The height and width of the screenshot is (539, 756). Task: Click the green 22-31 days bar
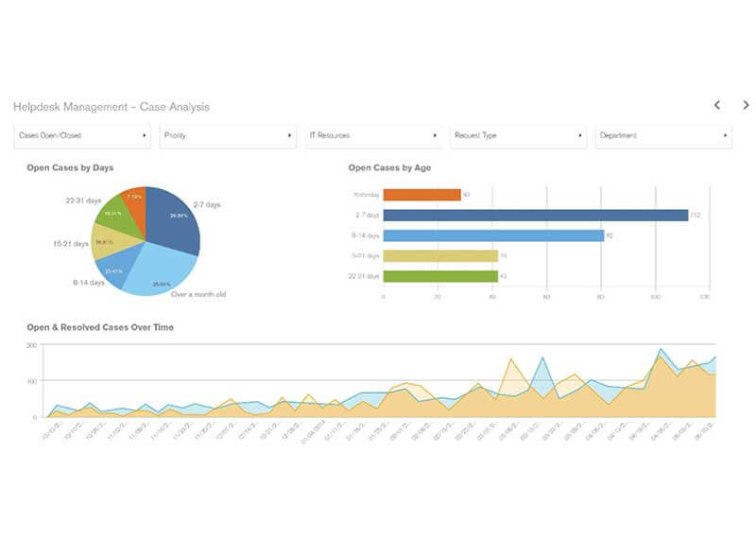[440, 276]
